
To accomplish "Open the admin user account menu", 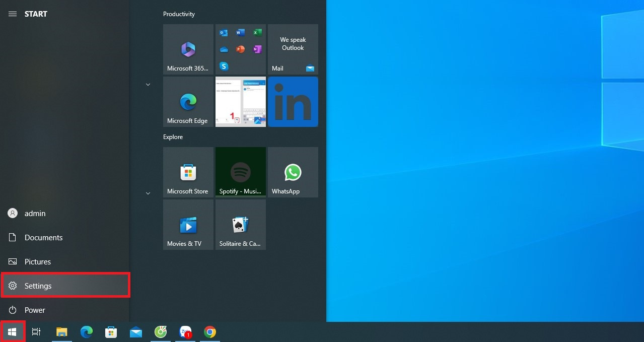I will click(x=64, y=214).
